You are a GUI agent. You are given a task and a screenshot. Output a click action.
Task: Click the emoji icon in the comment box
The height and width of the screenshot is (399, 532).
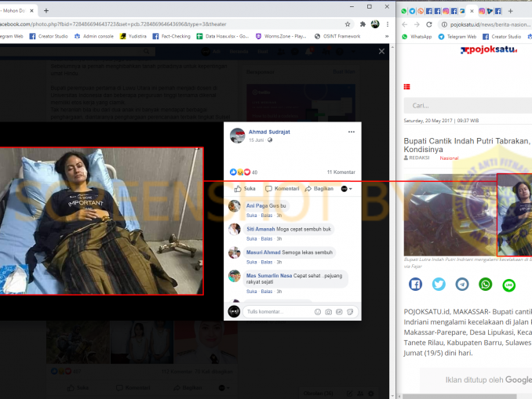[x=318, y=312]
